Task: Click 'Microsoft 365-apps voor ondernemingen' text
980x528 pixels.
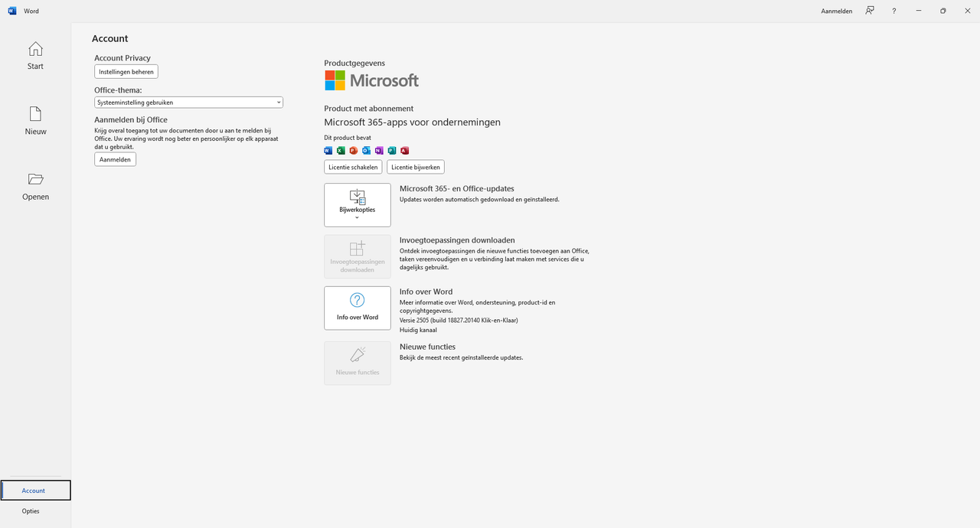Action: 412,122
